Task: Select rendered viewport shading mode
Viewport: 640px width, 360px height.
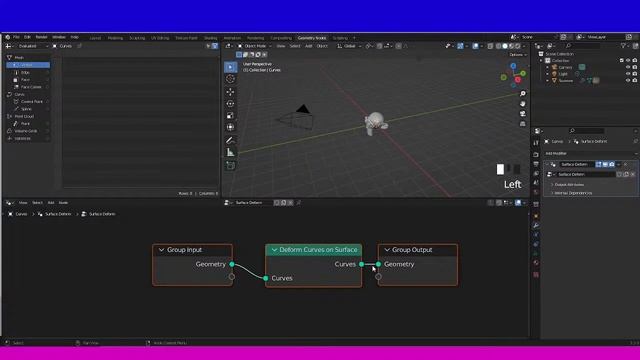Action: point(518,46)
